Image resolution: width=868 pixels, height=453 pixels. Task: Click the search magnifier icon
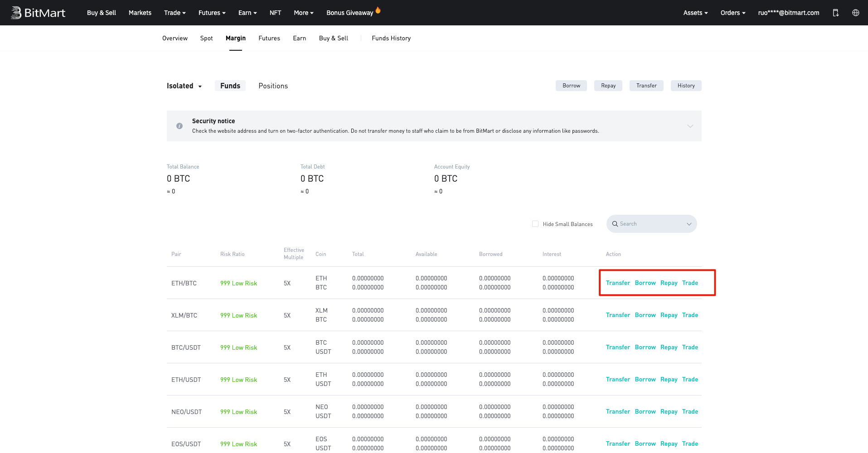[615, 224]
